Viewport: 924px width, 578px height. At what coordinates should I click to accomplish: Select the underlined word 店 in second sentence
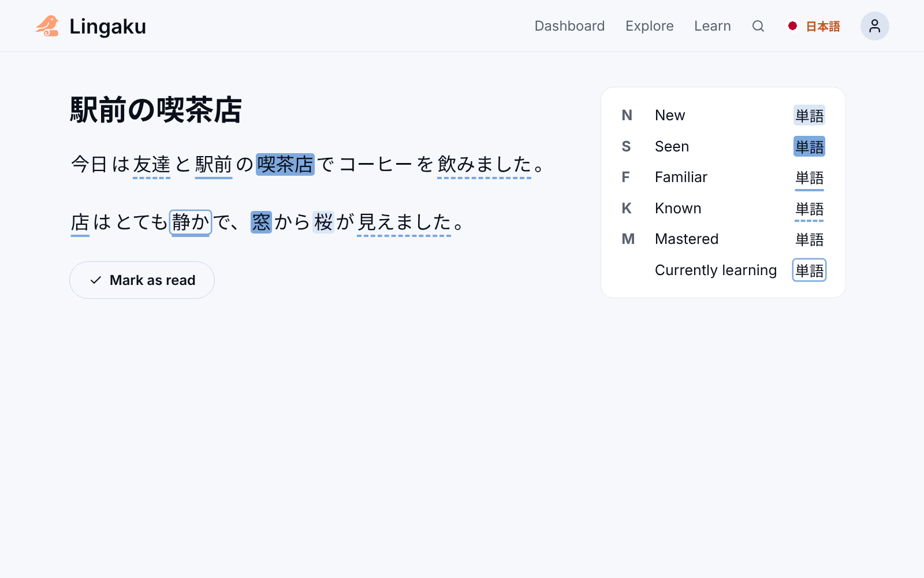80,222
